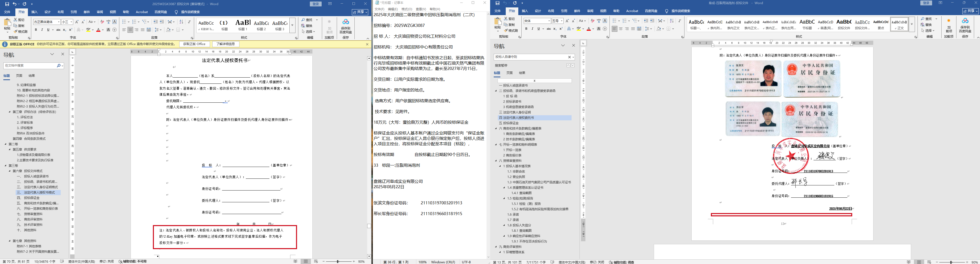The image size is (980, 264).
Task: Toggle Superscript in right Word ribbon
Action: [x=561, y=29]
